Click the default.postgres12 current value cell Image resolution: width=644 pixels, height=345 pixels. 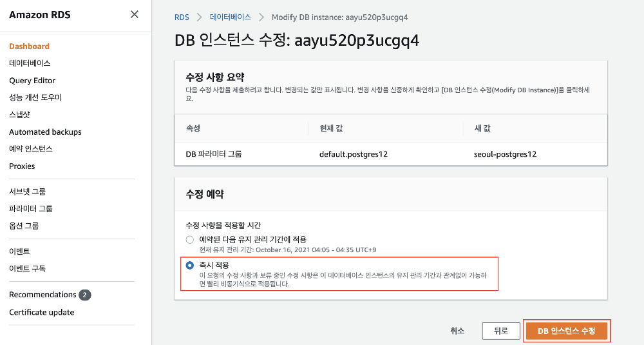click(x=353, y=154)
